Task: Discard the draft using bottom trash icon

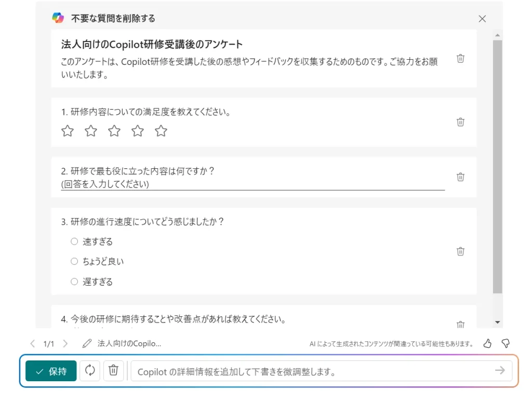Action: (114, 371)
